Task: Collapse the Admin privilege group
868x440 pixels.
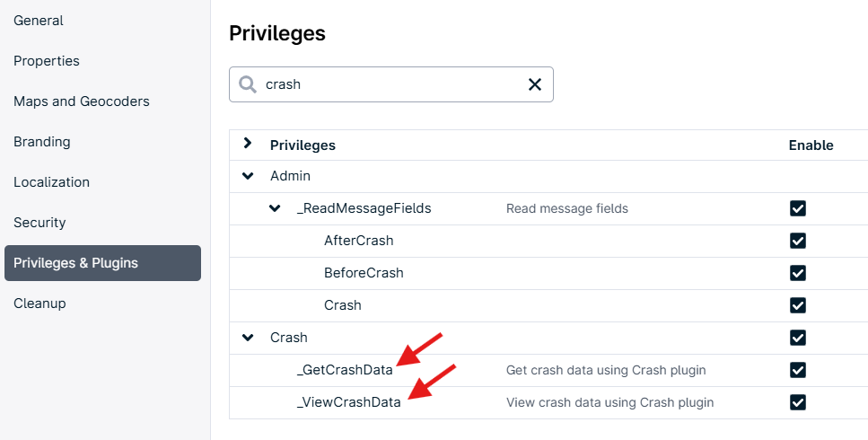Action: 248,176
